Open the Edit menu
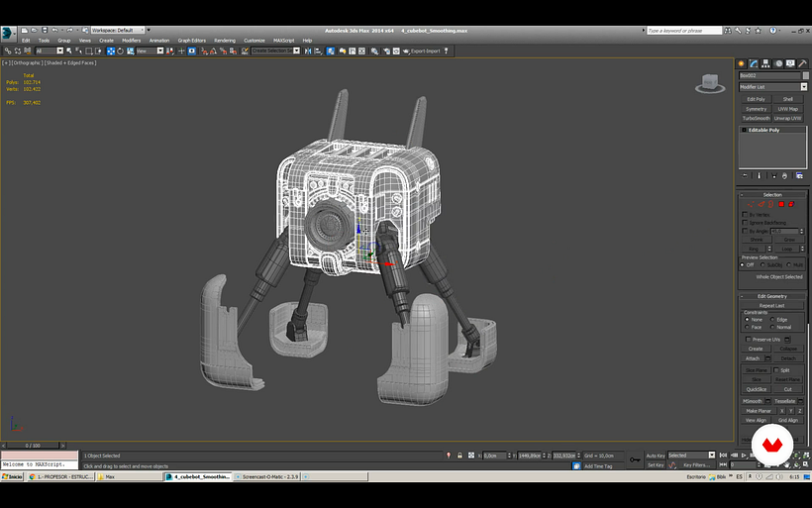The image size is (812, 508). coord(26,41)
